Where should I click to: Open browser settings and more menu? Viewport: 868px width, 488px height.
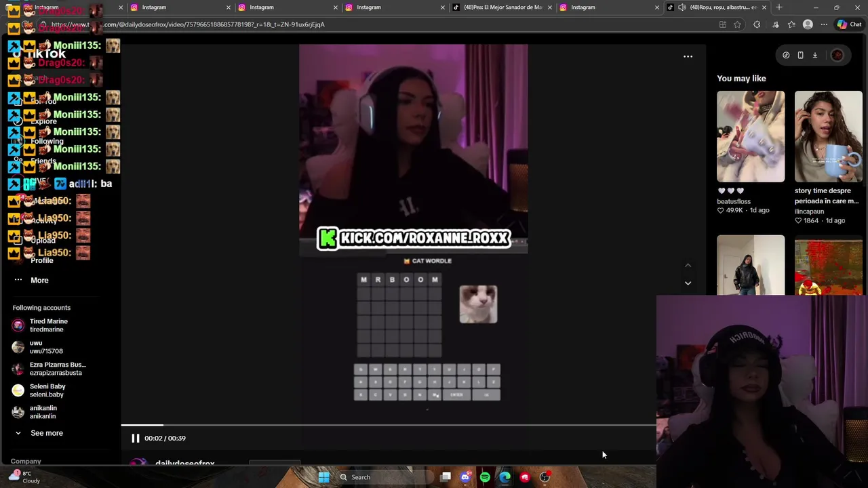tap(824, 24)
